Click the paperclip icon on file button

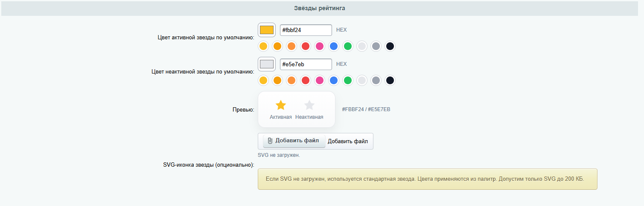pyautogui.click(x=270, y=141)
